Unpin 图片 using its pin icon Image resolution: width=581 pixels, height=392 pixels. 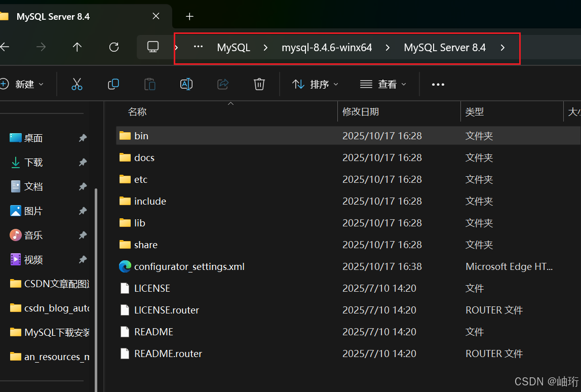(83, 211)
